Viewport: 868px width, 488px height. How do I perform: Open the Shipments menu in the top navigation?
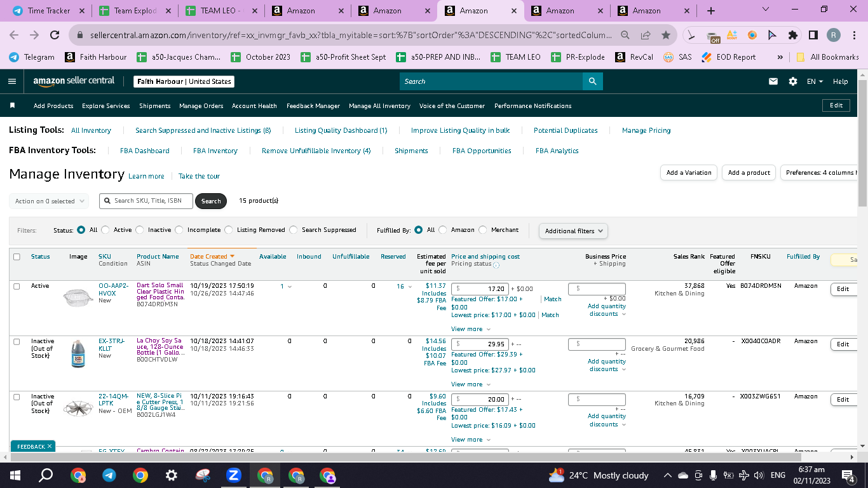pyautogui.click(x=155, y=106)
